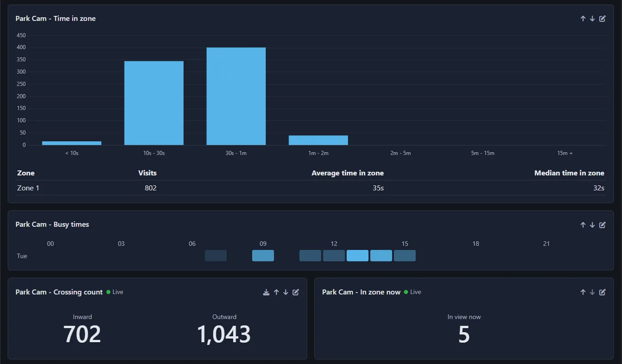The width and height of the screenshot is (622, 364).
Task: Edit the In zone now widget
Action: pyautogui.click(x=602, y=292)
